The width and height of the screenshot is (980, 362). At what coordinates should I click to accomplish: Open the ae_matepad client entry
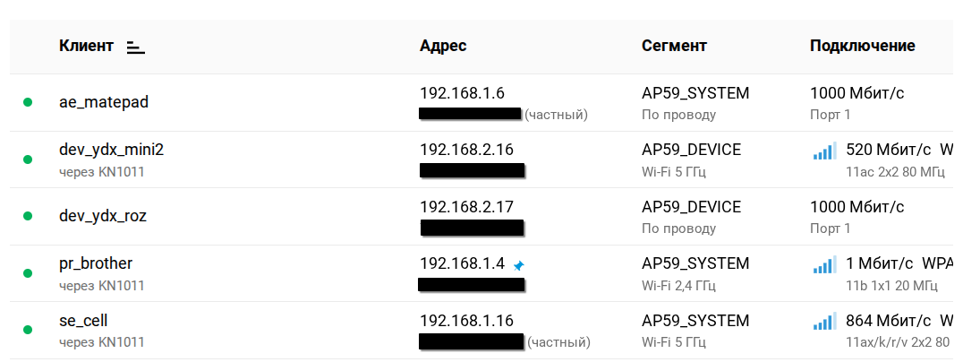pos(104,102)
